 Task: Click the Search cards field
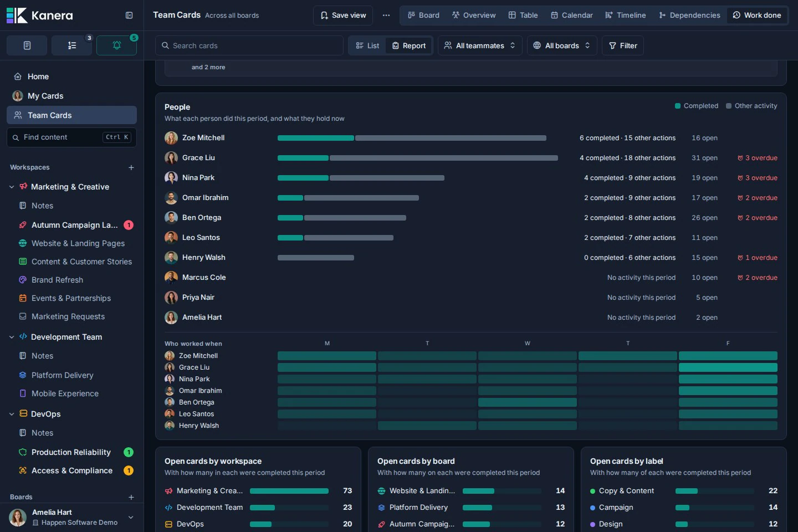(249, 45)
